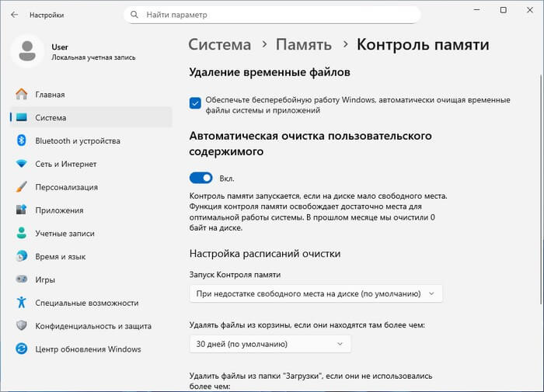Click the Найти параметр search field

pos(272,15)
